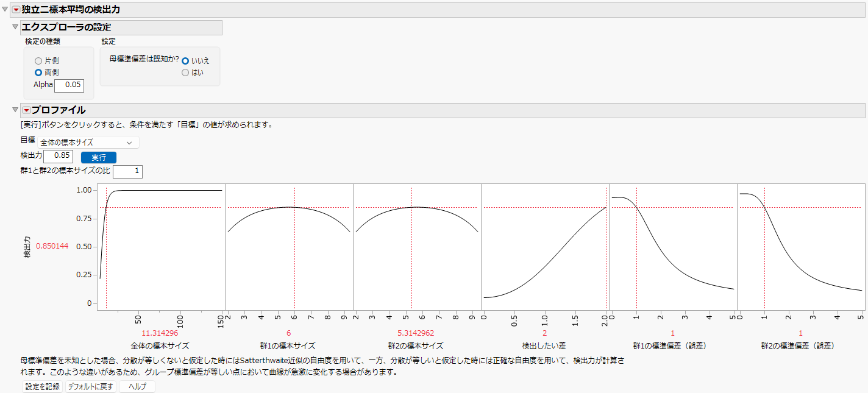
Task: Click the red vertical marker in 群1の標本サイズ plot
Action: tap(294, 249)
